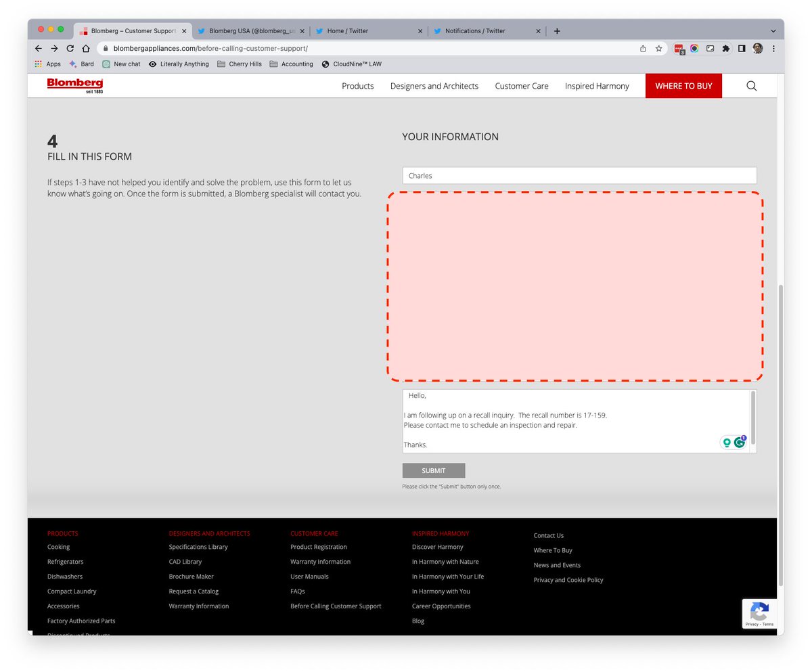
Task: Open the Privacy and Cookie Policy link
Action: click(x=568, y=580)
